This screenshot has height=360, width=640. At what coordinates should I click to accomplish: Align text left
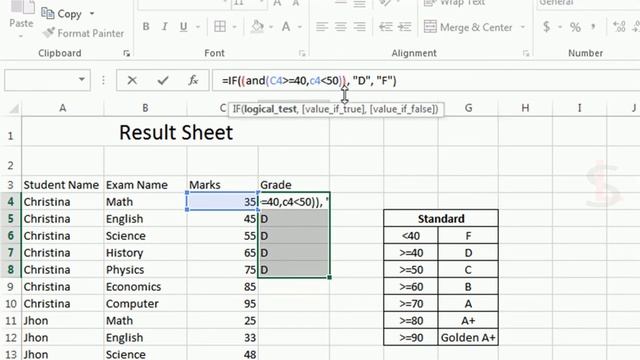(x=322, y=27)
